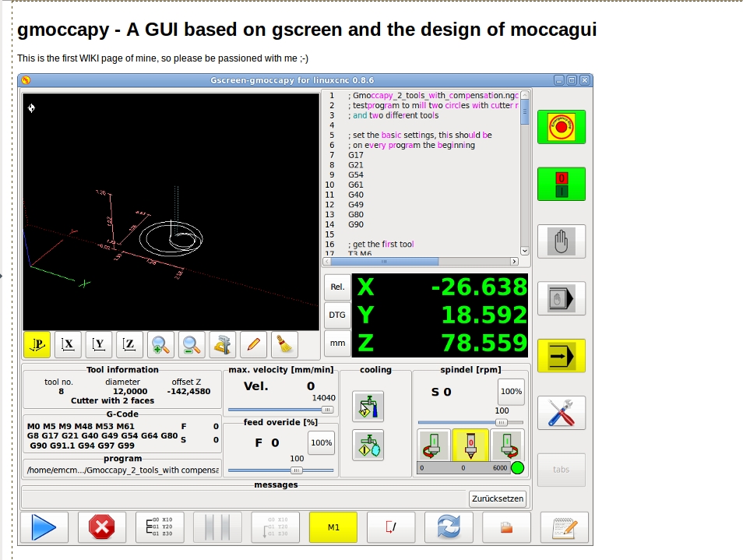Open a program file folder icon
The image size is (743, 560).
506,527
